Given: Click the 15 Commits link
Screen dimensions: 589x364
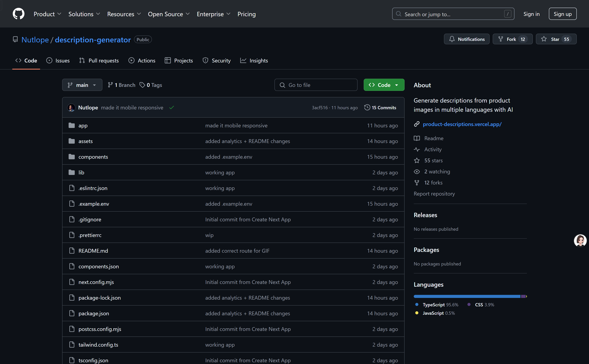Looking at the screenshot, I should pos(380,107).
